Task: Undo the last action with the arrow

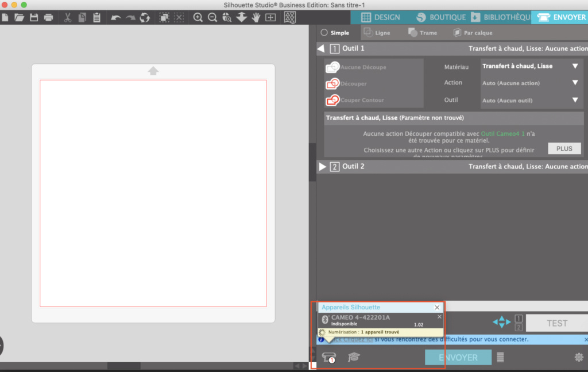Action: point(115,17)
